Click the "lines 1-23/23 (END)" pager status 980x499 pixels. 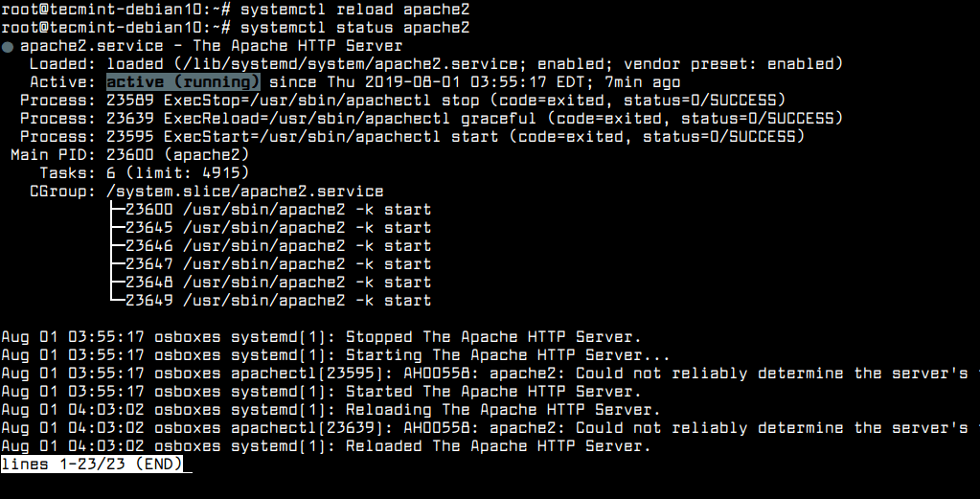pos(92,465)
